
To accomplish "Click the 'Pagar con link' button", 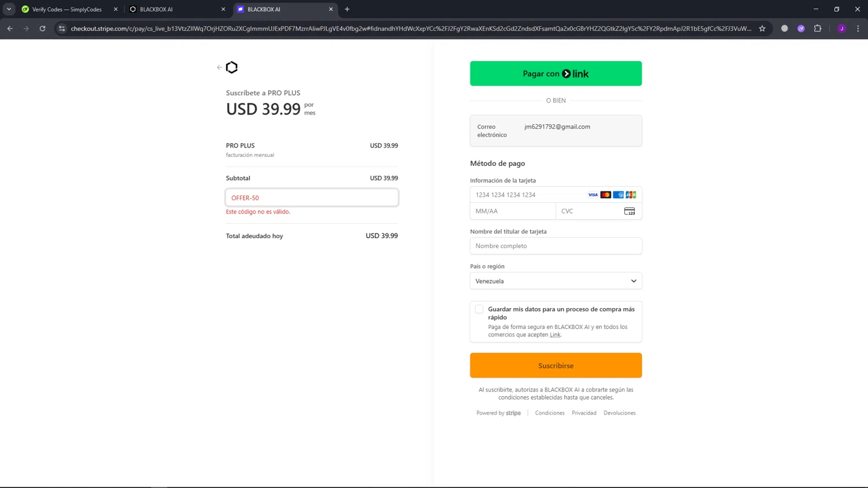I will point(556,73).
